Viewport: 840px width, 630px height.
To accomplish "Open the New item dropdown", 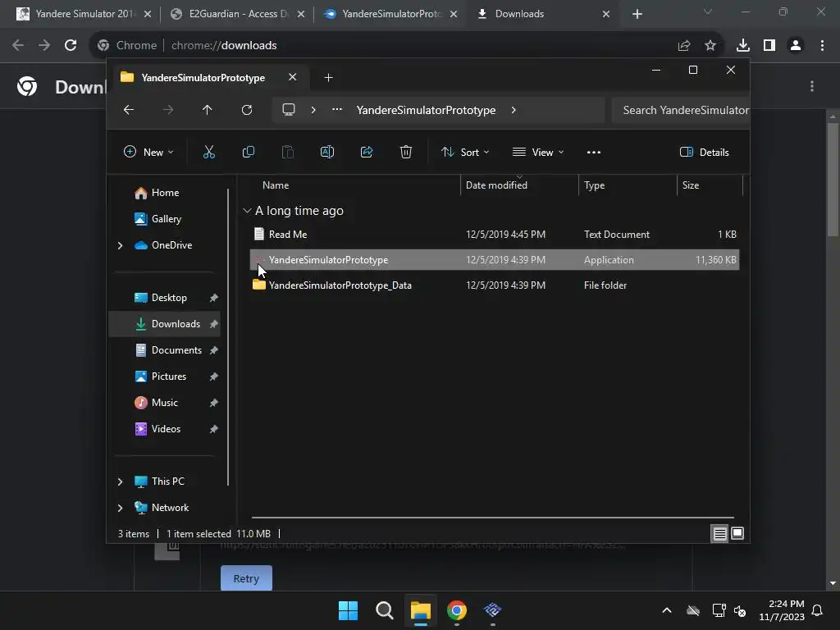I will 148,152.
